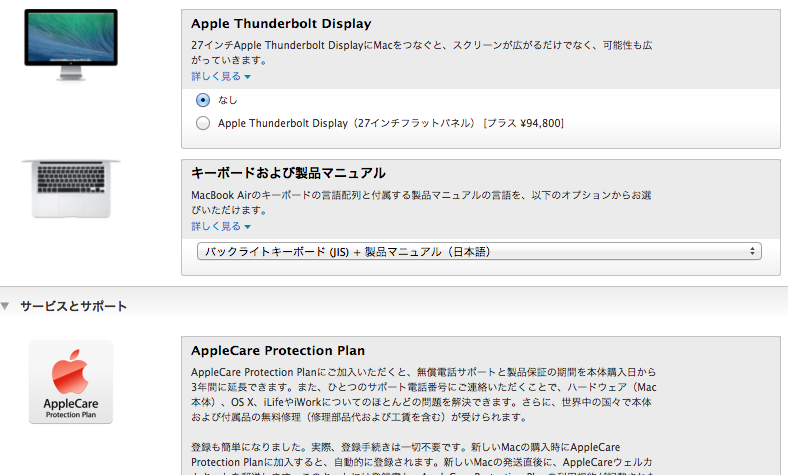Click the プラス ¥94,800 display option label
Image resolution: width=788 pixels, height=475 pixels.
(390, 123)
